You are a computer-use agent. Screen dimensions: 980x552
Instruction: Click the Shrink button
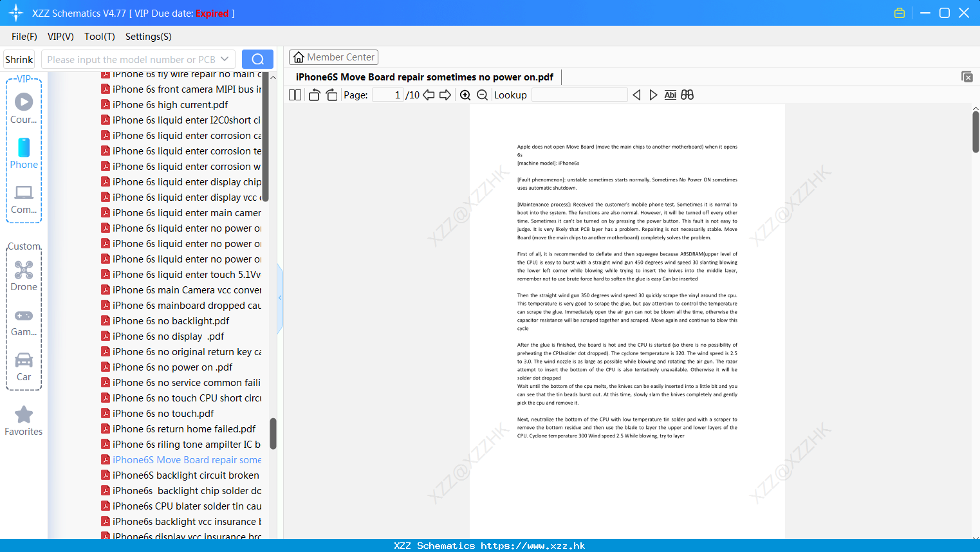(19, 59)
